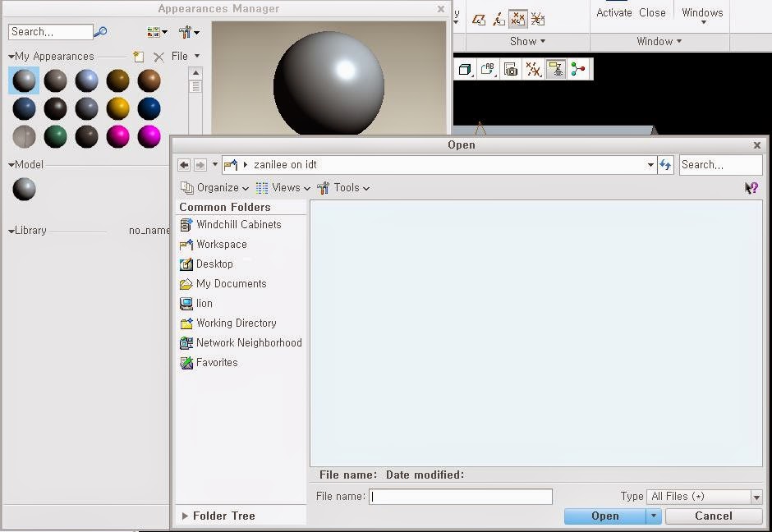Click the File name input field
Viewport: 772px width, 532px height.
(x=461, y=497)
